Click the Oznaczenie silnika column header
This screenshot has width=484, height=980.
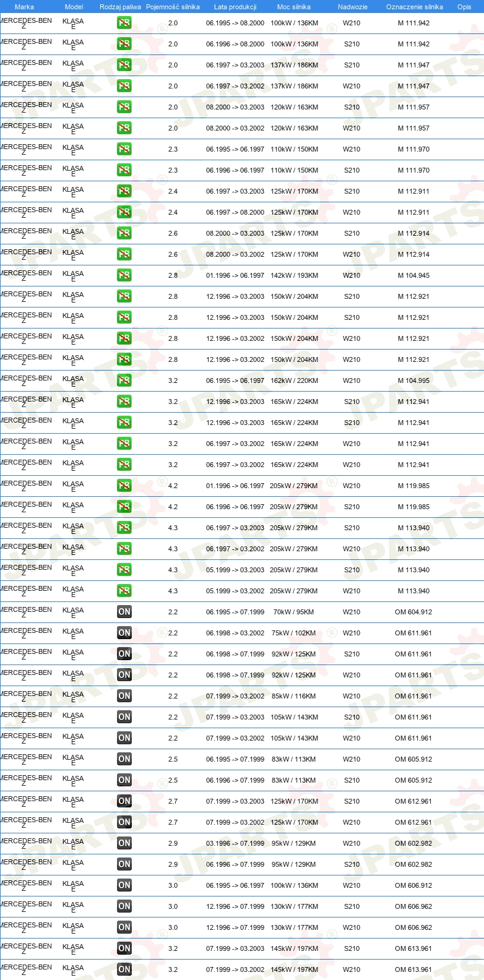coord(414,7)
